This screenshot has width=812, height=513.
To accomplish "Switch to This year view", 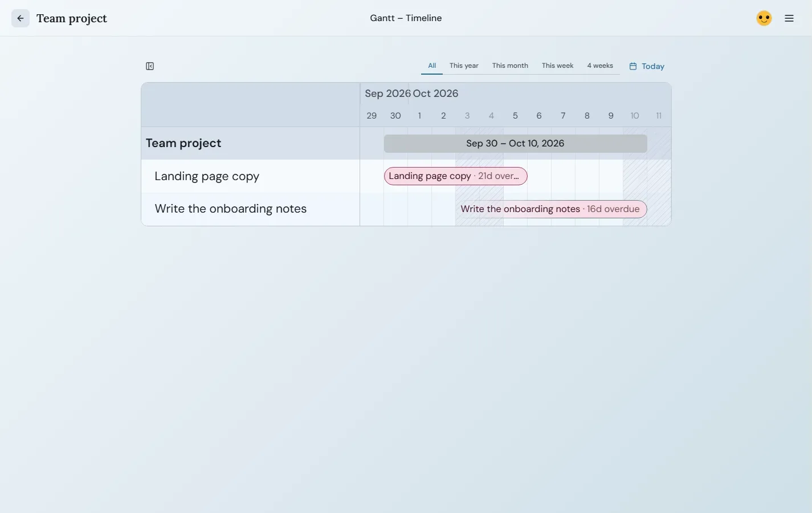I will [464, 66].
